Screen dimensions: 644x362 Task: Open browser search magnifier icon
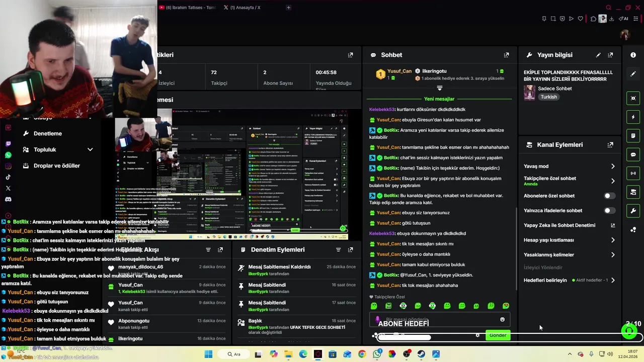(x=608, y=8)
